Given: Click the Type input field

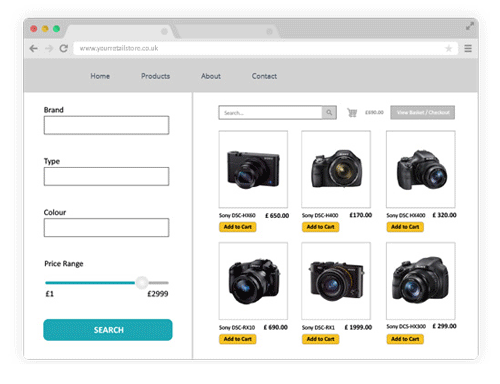Looking at the screenshot, I should 106,176.
